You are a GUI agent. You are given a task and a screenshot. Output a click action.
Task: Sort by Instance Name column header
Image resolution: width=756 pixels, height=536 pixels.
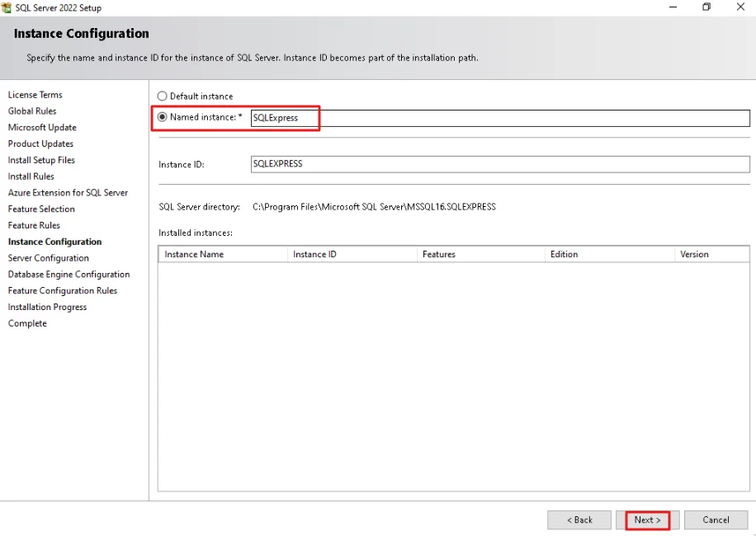point(223,254)
